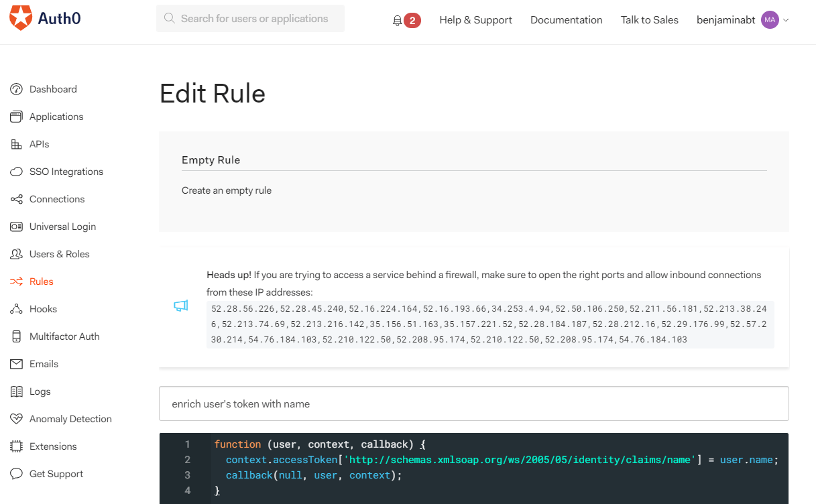Click the Auth0 logo
Screen dimensions: 816x504
(x=44, y=19)
